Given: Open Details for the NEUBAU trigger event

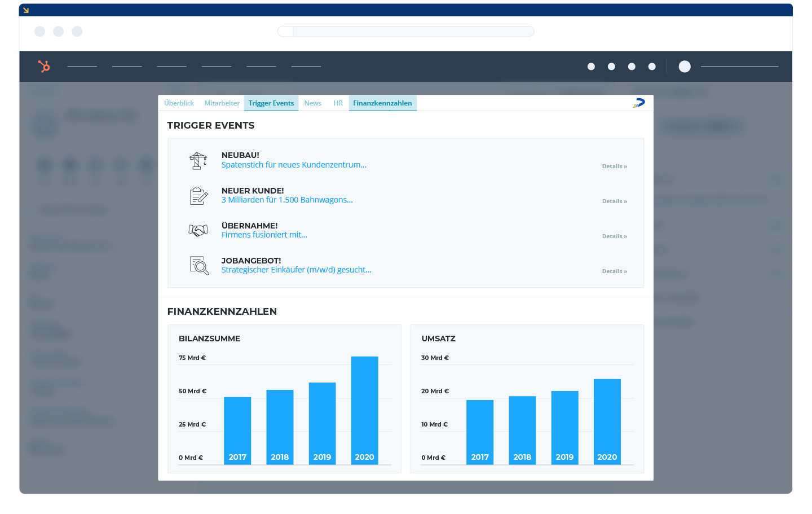Looking at the screenshot, I should [614, 166].
